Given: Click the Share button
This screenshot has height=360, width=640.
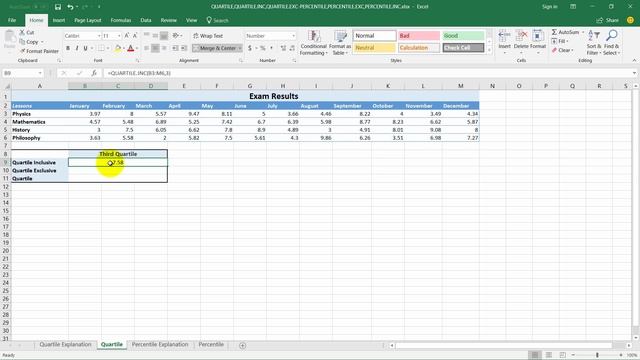Looking at the screenshot, I should [x=607, y=20].
